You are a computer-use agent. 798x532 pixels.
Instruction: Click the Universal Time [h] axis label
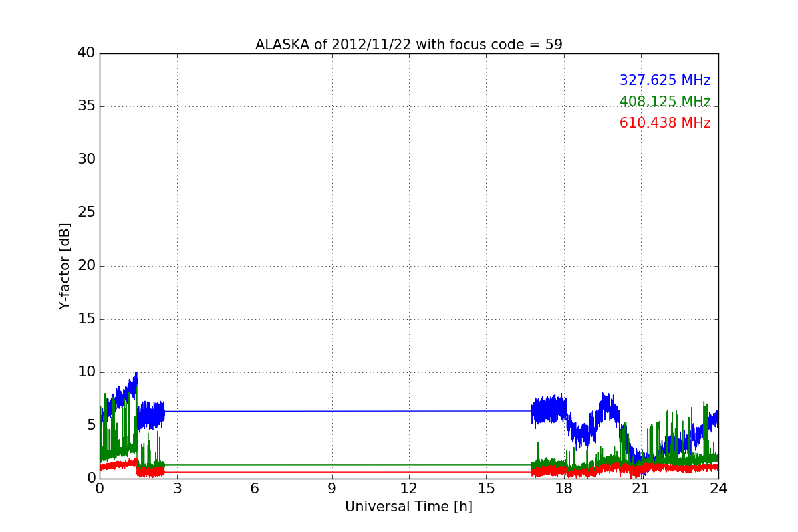click(x=409, y=507)
